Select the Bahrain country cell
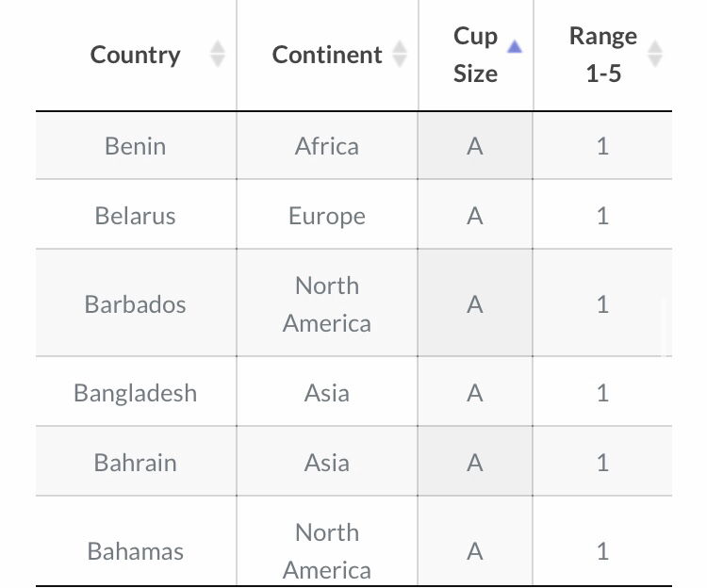The height and width of the screenshot is (588, 707). [x=136, y=462]
